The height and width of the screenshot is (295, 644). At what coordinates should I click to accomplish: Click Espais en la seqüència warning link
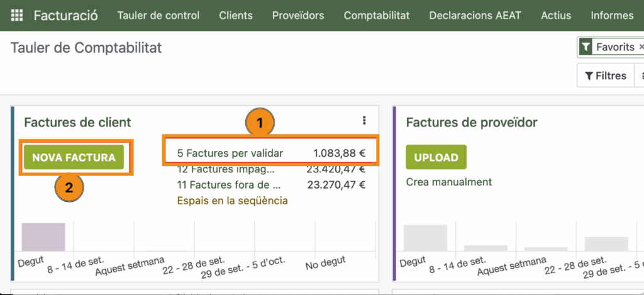[232, 201]
